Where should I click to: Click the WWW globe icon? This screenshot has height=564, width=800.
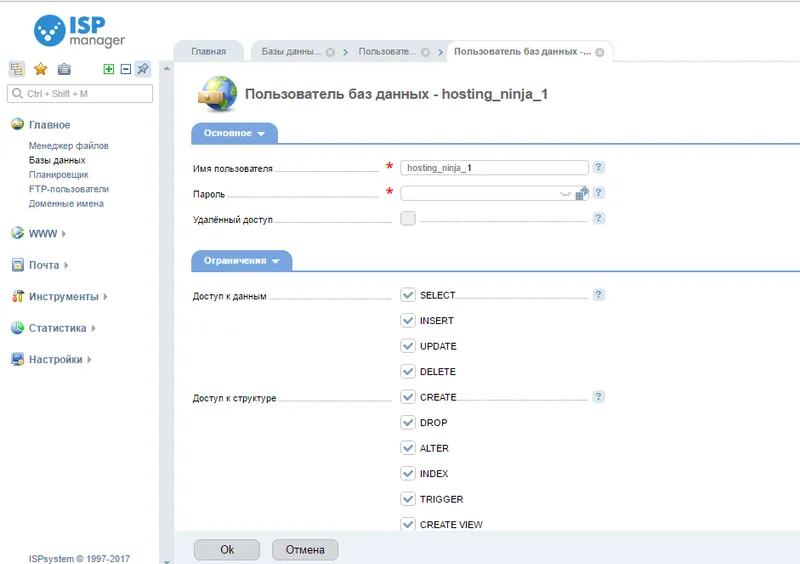pyautogui.click(x=17, y=233)
